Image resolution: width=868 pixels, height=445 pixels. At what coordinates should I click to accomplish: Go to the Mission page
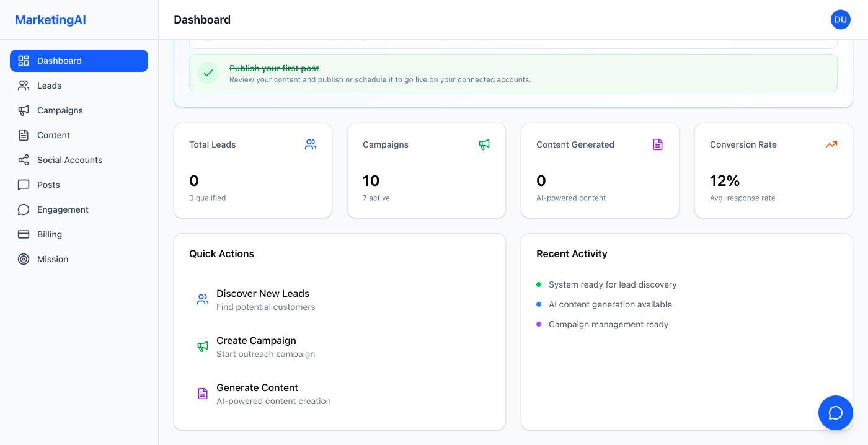pyautogui.click(x=79, y=259)
